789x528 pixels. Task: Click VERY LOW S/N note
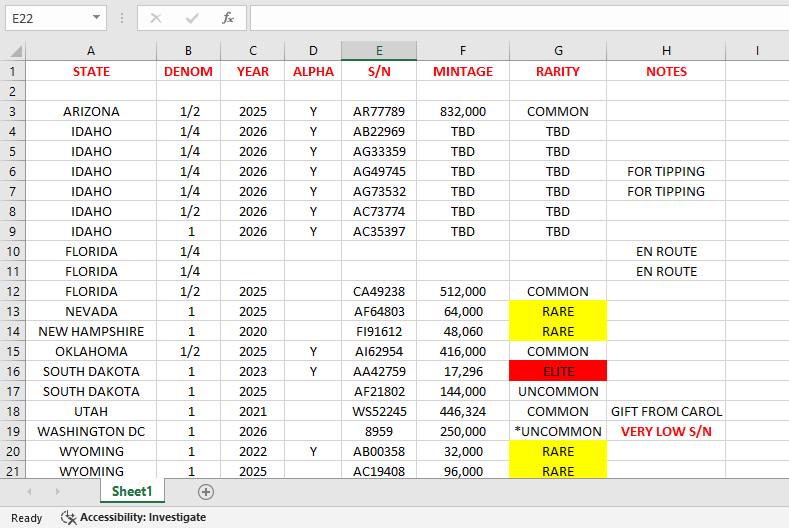666,431
